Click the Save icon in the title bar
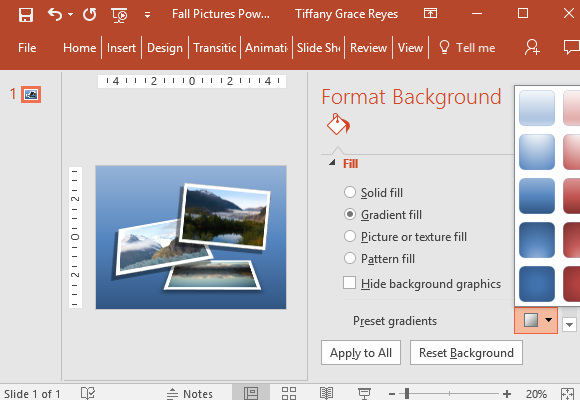This screenshot has width=580, height=400. 26,15
